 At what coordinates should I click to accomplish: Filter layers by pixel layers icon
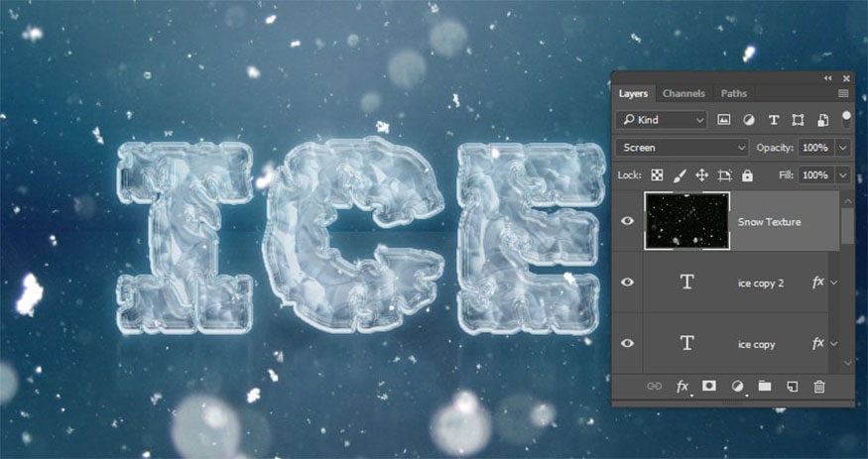pyautogui.click(x=723, y=120)
